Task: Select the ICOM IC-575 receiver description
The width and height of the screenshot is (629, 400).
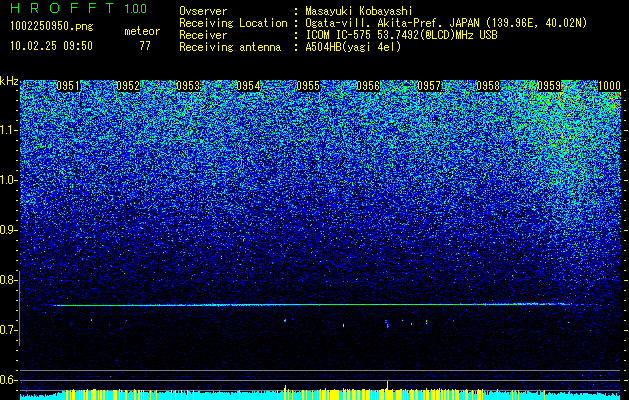Action: pos(401,35)
